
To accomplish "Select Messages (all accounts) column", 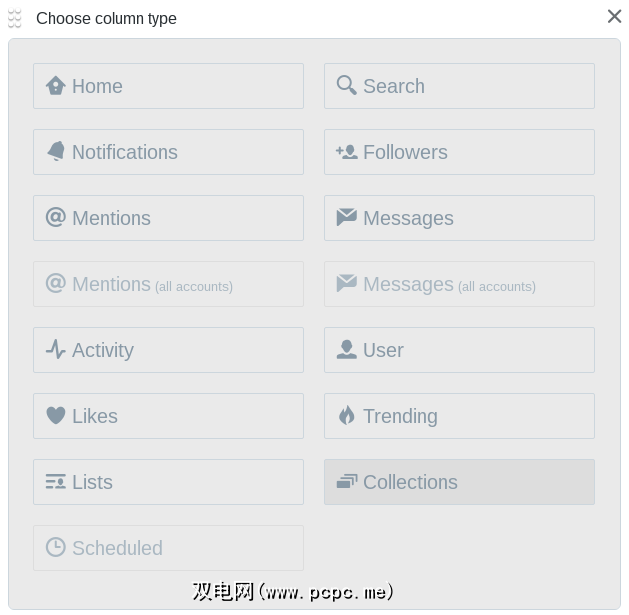I will [459, 284].
